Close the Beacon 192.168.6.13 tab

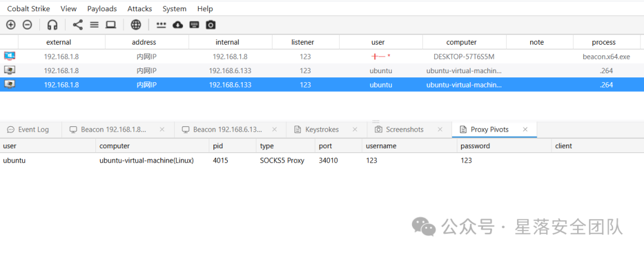click(x=275, y=130)
